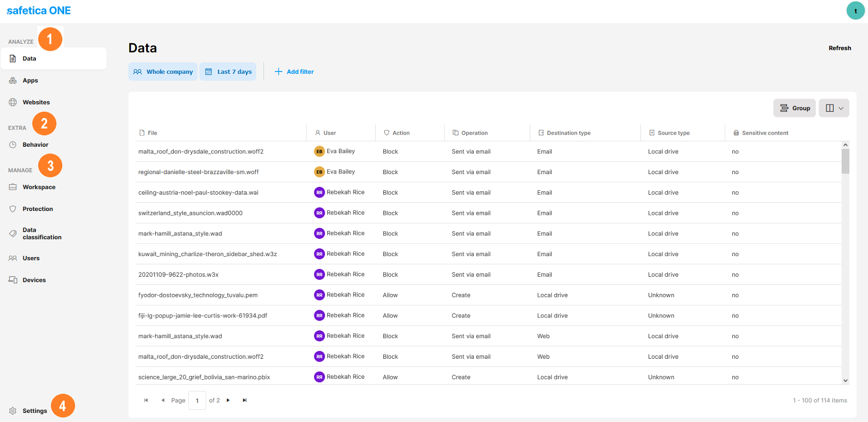This screenshot has width=868, height=422.
Task: Go to previous page of results
Action: point(163,400)
